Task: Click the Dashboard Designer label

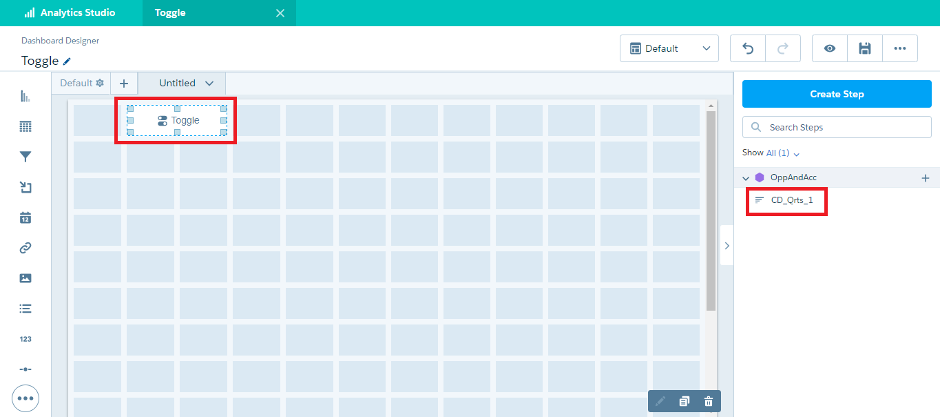Action: (60, 41)
